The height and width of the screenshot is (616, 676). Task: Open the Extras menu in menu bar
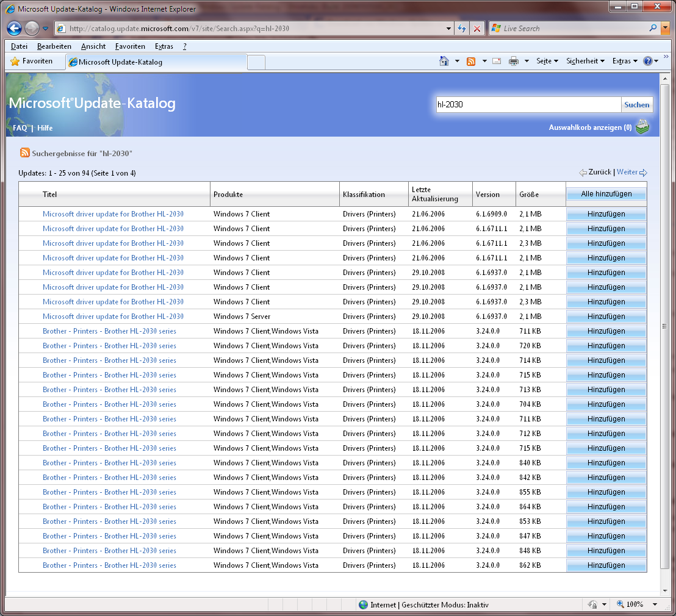(x=164, y=46)
